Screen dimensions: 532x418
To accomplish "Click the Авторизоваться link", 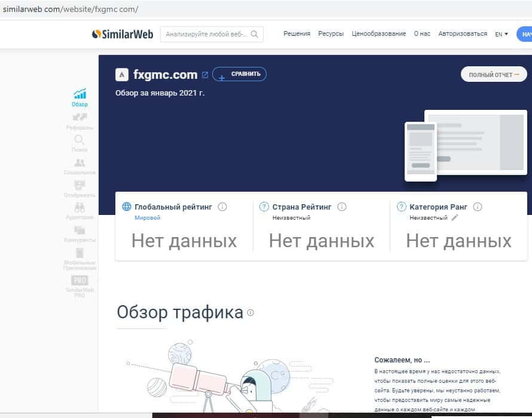I will 463,34.
